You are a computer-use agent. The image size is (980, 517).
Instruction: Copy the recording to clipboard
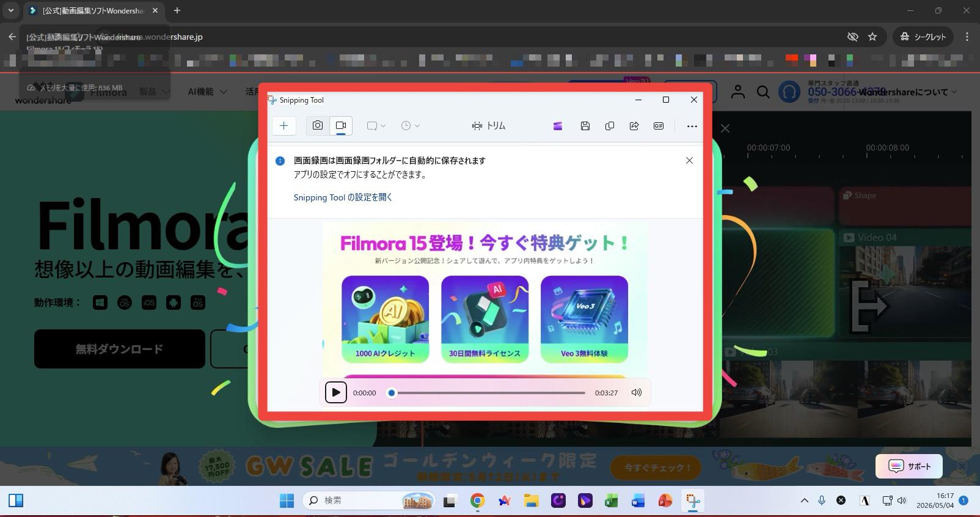pos(609,126)
